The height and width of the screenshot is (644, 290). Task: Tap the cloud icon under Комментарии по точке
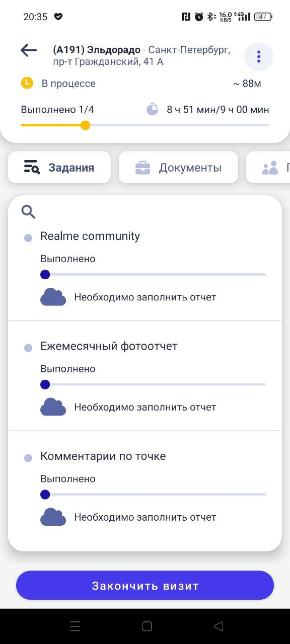click(x=53, y=517)
